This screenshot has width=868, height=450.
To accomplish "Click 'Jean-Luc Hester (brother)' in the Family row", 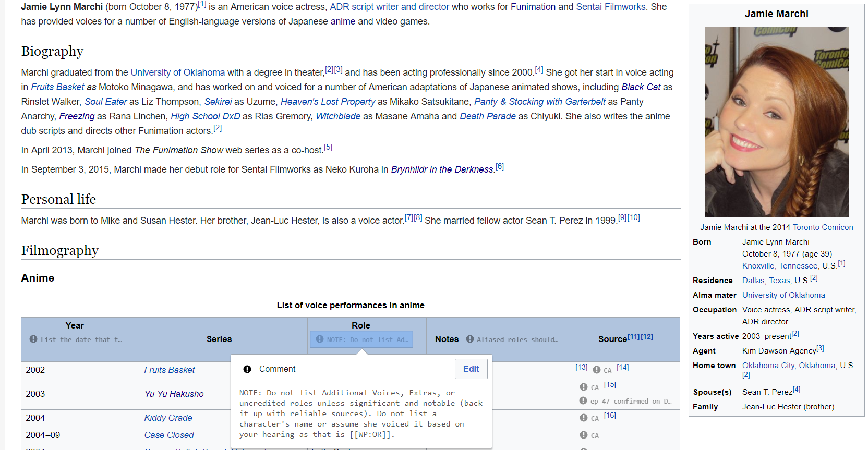I will (x=788, y=407).
